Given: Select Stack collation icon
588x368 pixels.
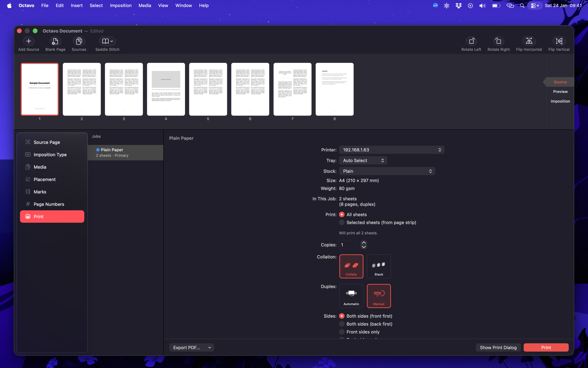Looking at the screenshot, I should [x=379, y=266].
